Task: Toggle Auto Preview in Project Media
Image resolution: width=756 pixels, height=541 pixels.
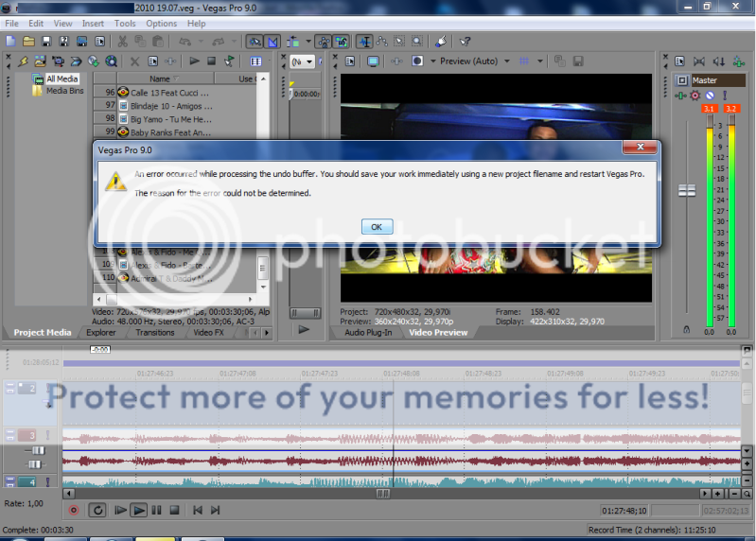Action: 229,61
